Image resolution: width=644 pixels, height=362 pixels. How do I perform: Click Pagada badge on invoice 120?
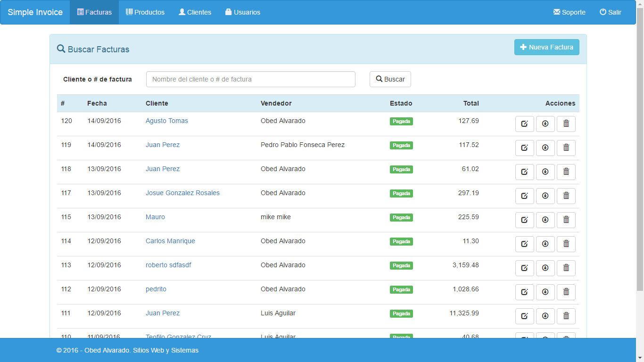click(401, 122)
